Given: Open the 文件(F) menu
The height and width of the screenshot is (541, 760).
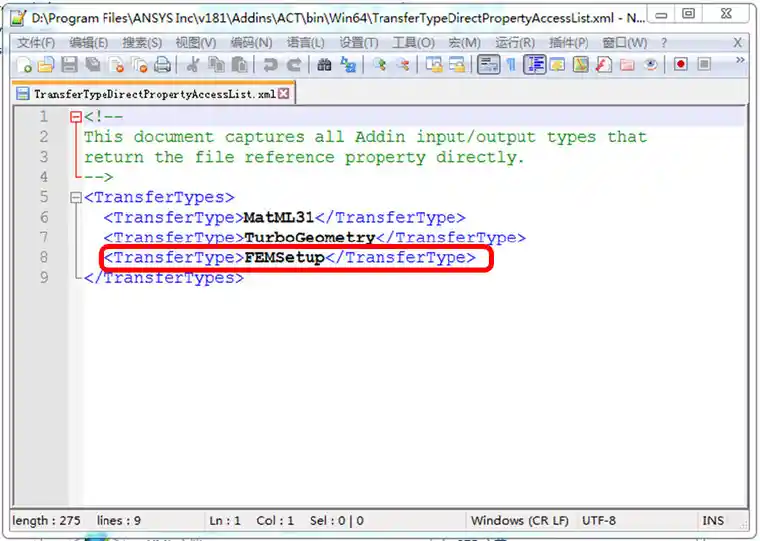Looking at the screenshot, I should [36, 43].
